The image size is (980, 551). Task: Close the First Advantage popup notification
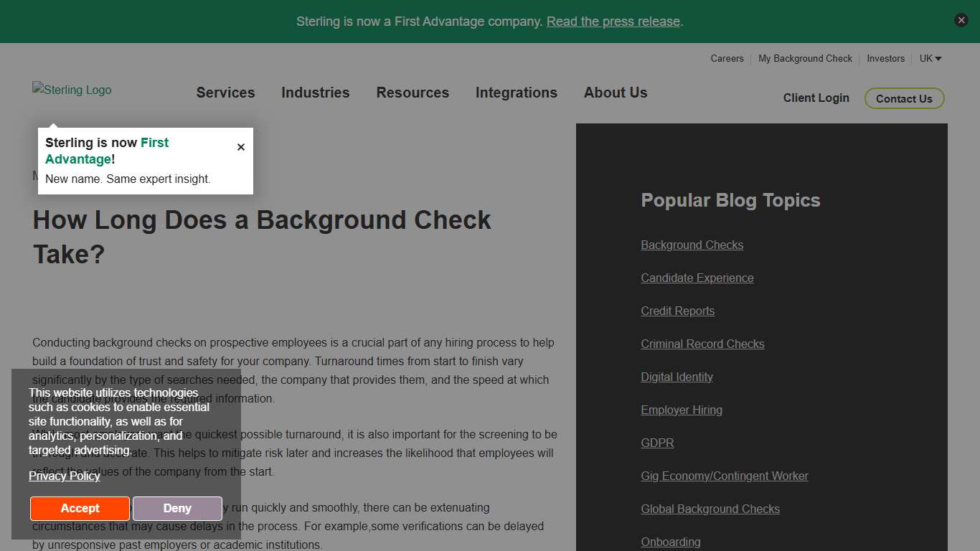[241, 146]
